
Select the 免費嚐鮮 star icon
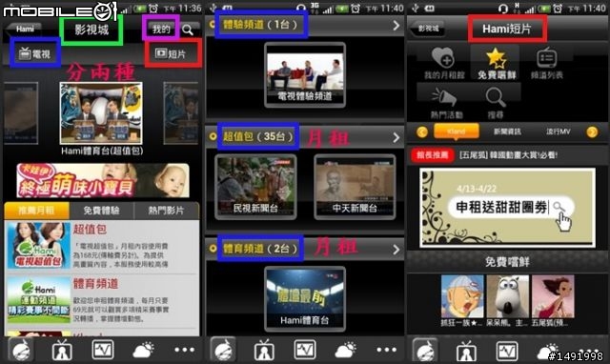pyautogui.click(x=497, y=63)
